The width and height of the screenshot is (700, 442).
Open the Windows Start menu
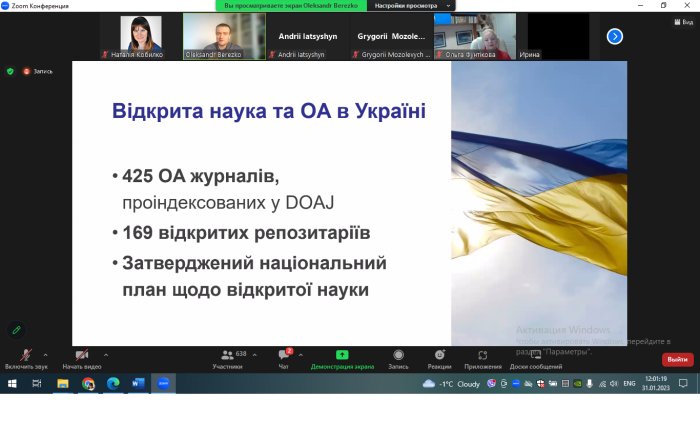[12, 384]
